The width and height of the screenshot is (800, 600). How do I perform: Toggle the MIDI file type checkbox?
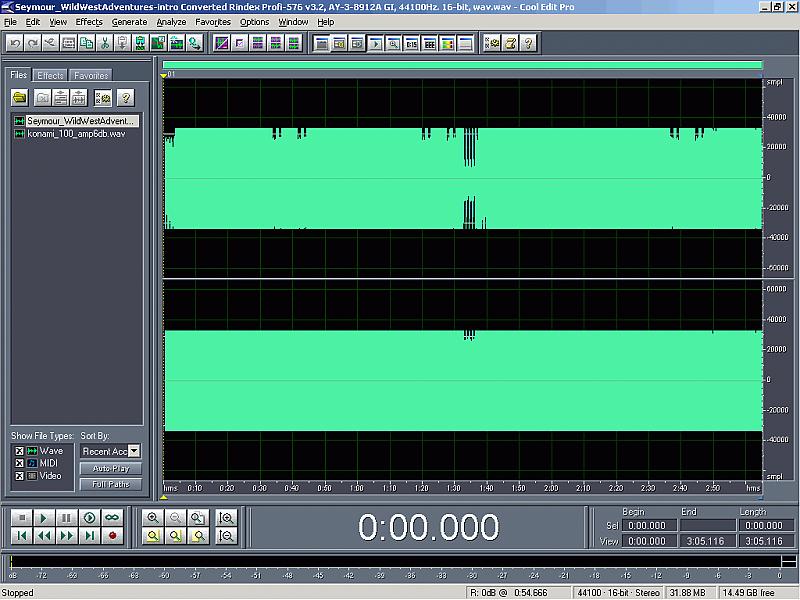coord(17,463)
